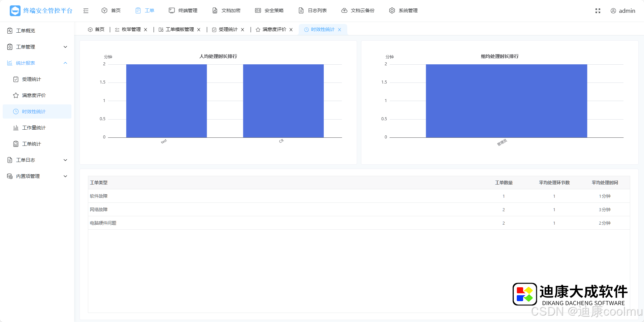Open 工单统计 report in sidebar
The height and width of the screenshot is (322, 644).
tap(37, 144)
